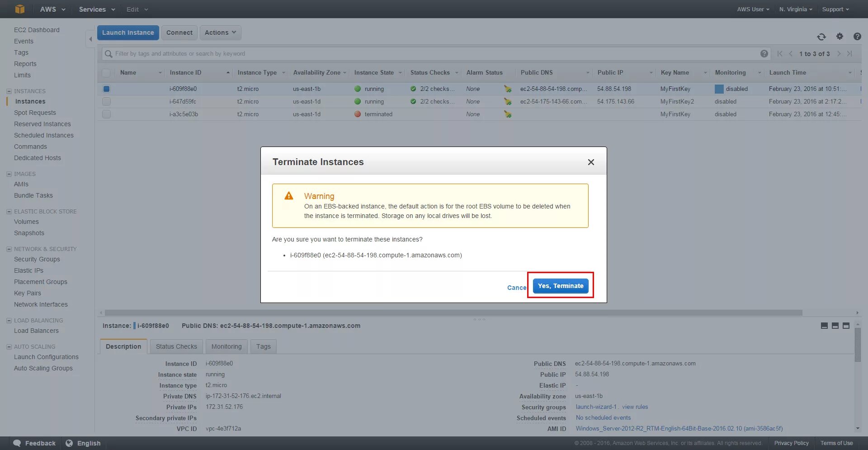Open Security Groups in sidebar
This screenshot has height=450, width=868.
tap(37, 259)
